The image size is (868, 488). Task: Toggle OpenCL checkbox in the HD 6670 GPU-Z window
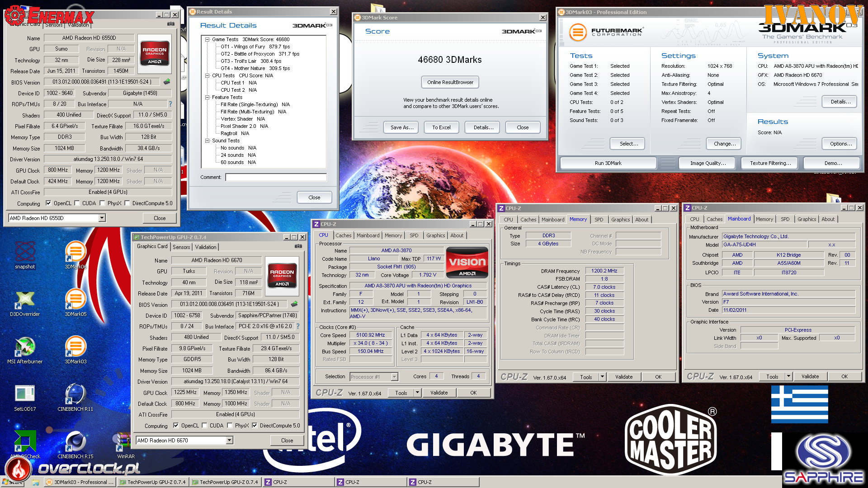[176, 426]
